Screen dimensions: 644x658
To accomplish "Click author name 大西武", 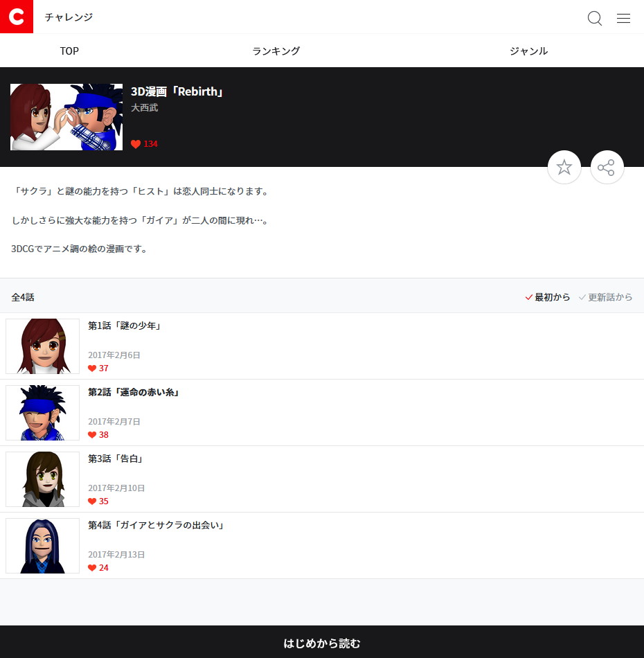I will [144, 108].
